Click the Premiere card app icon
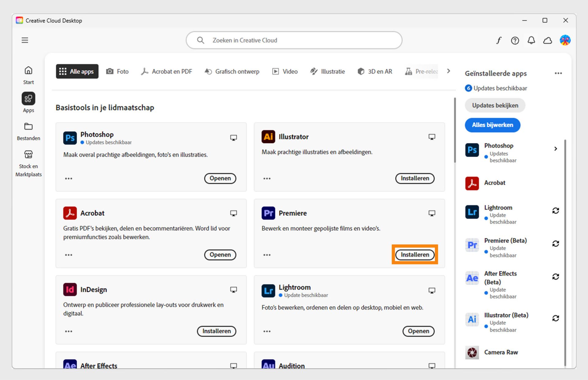This screenshot has height=380, width=588. (268, 213)
